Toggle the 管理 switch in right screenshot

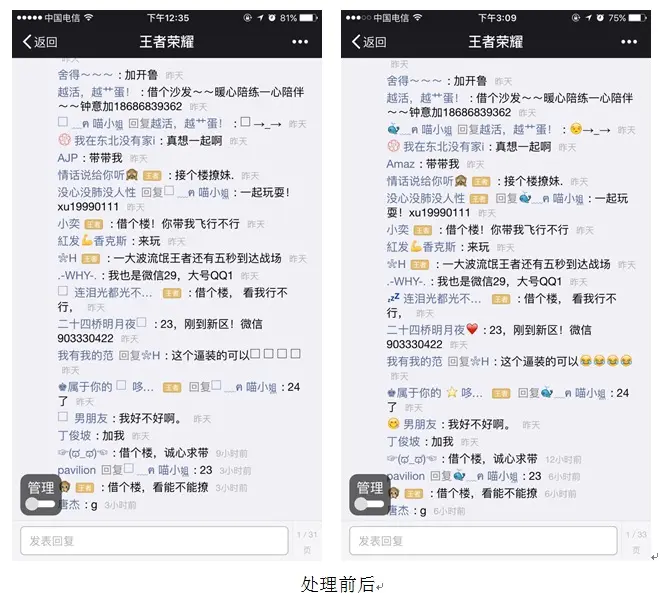click(x=369, y=504)
